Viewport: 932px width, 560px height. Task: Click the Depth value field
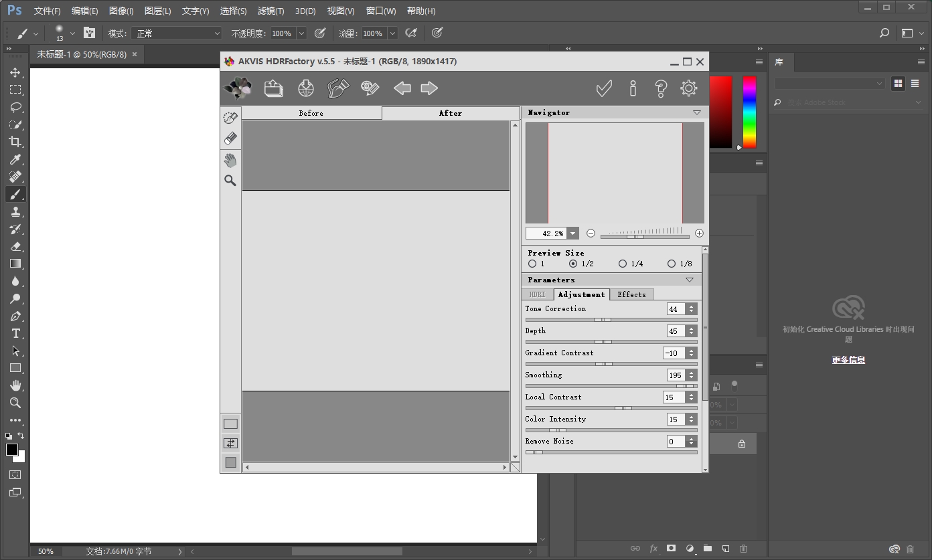click(x=676, y=331)
